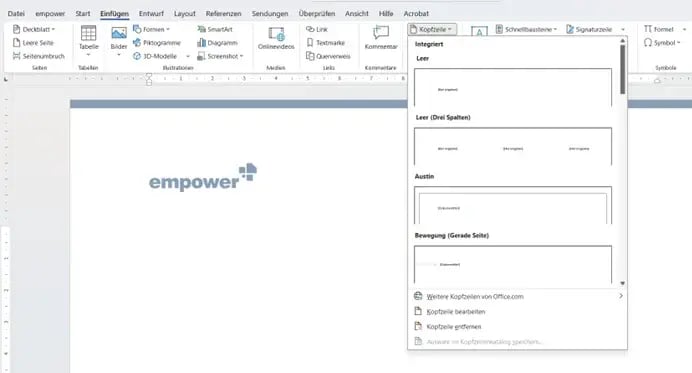Open Weitere Kopfzeilen von Office.com
The width and height of the screenshot is (692, 373).
tap(475, 296)
